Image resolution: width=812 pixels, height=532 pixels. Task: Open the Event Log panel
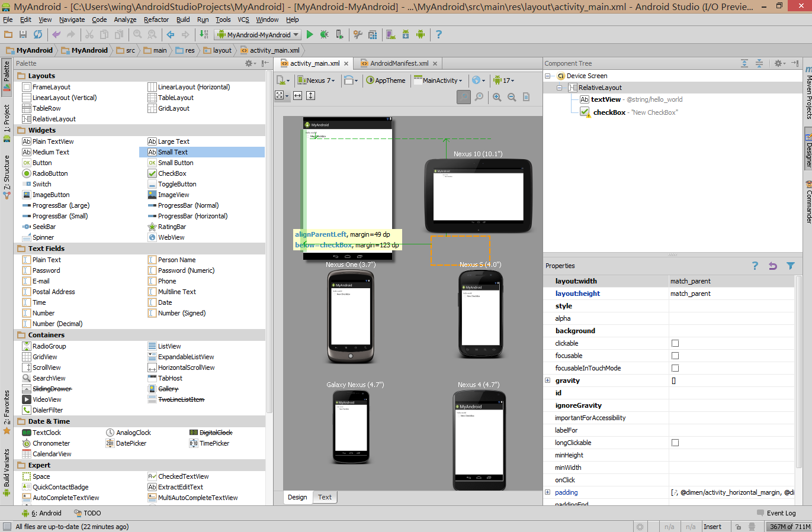pos(776,513)
